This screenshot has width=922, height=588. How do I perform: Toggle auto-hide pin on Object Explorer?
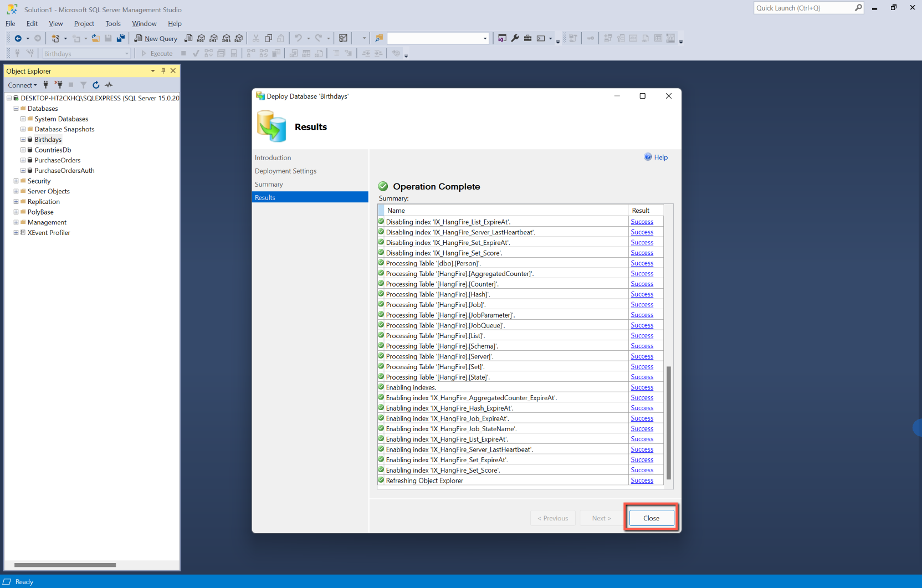(x=163, y=71)
